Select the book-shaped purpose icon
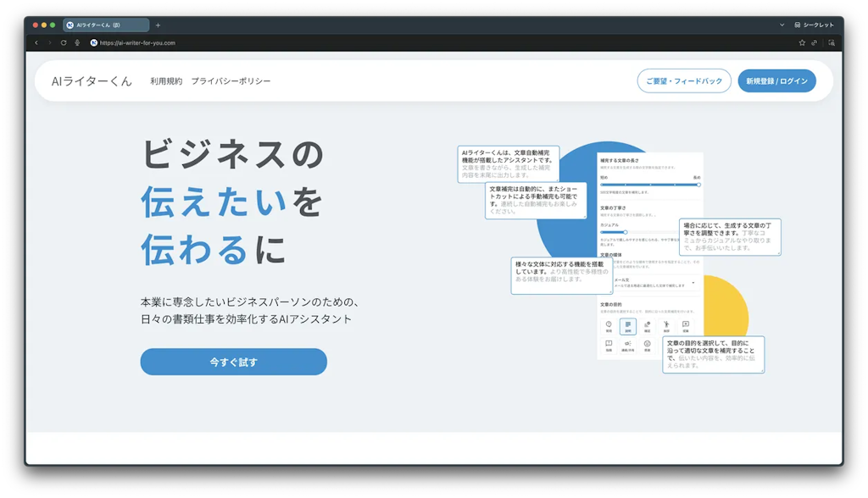Viewport: 868px width, 498px height. [608, 345]
